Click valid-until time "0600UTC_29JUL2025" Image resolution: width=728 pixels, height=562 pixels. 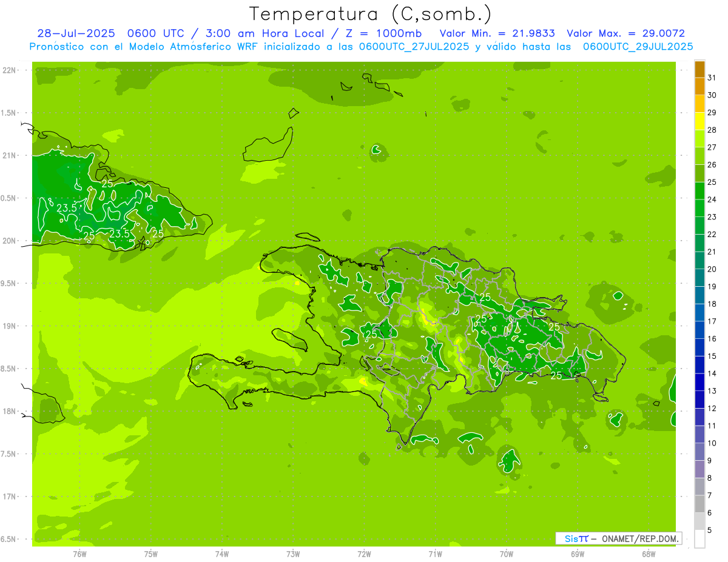(x=638, y=47)
